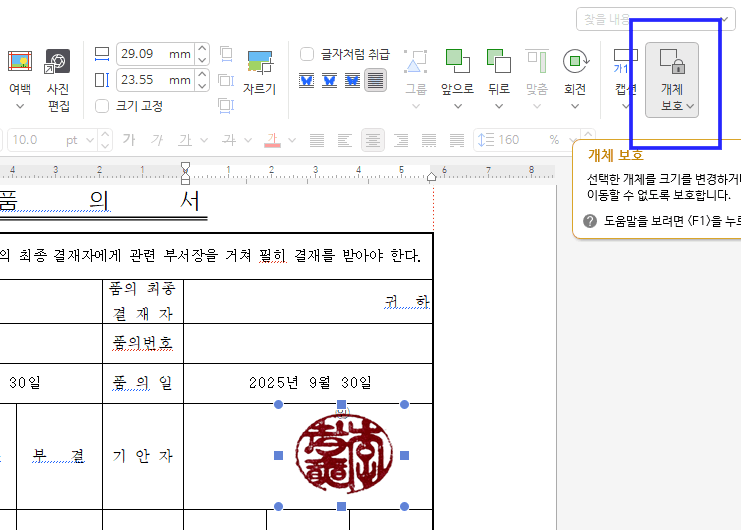Viewport: 741px width, 530px height.
Task: Open the font size pt dropdown
Action: [x=90, y=140]
